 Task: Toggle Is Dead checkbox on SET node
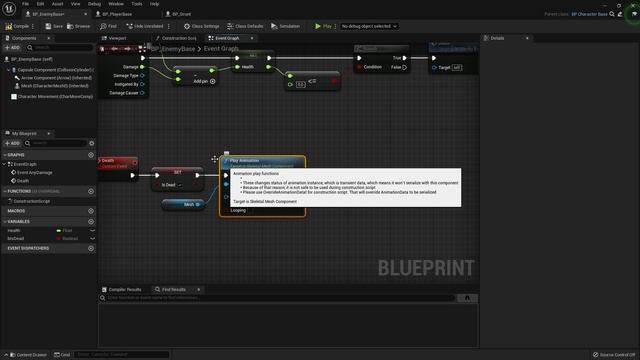(180, 185)
